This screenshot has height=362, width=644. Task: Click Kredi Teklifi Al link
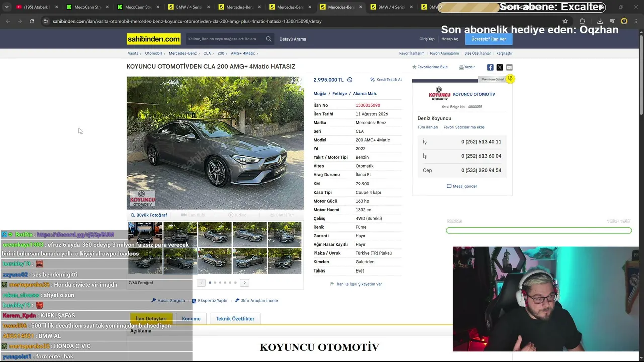386,80
